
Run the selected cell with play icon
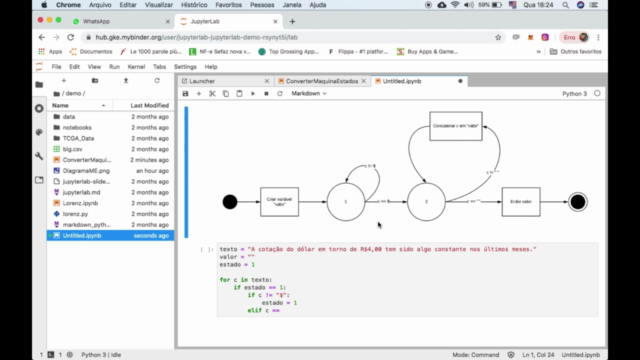coord(253,93)
